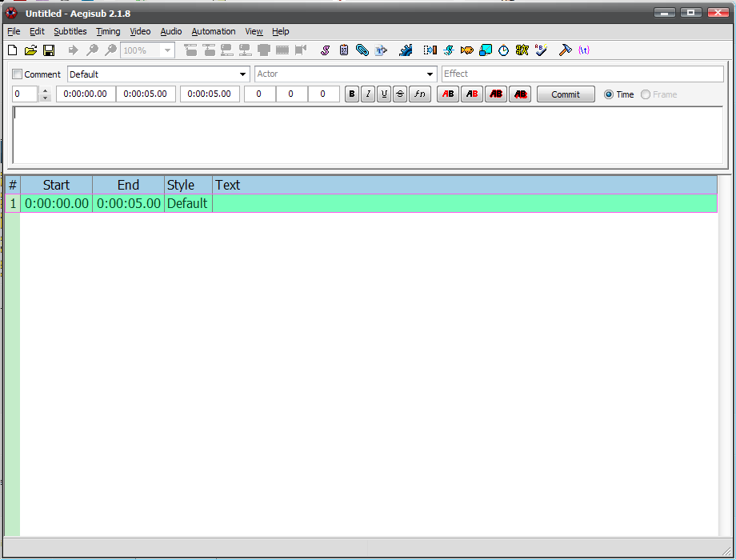The height and width of the screenshot is (560, 736).
Task: Select the Frame radio button
Action: pyautogui.click(x=646, y=94)
